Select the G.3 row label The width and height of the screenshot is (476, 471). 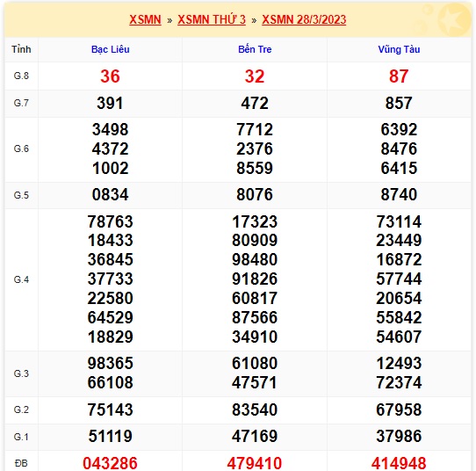21,373
